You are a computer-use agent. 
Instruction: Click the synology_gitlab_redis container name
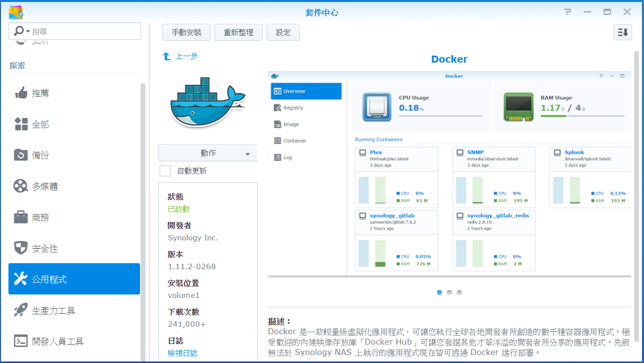point(498,216)
